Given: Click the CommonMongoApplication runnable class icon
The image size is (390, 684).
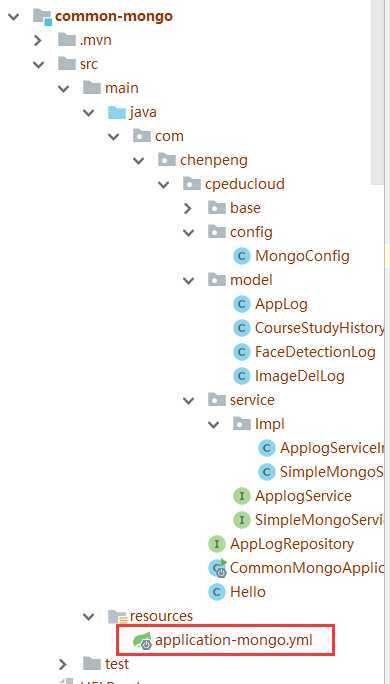Looking at the screenshot, I should pos(217,568).
